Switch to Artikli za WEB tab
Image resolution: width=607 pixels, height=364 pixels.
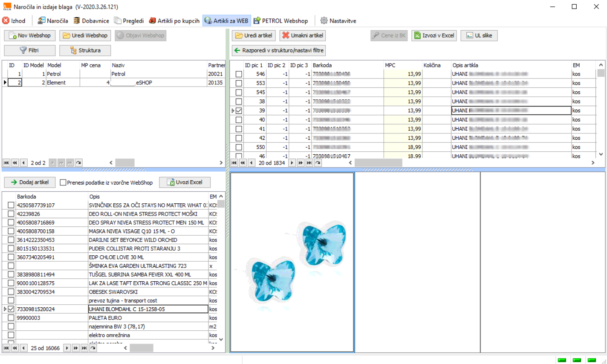click(226, 20)
